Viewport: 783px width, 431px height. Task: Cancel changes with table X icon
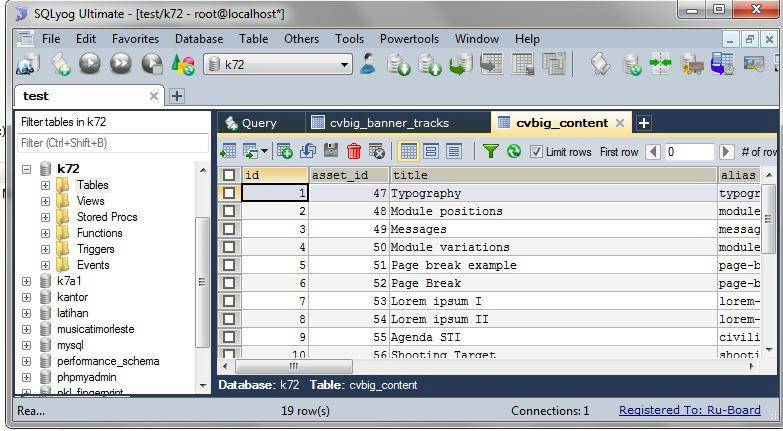click(377, 151)
